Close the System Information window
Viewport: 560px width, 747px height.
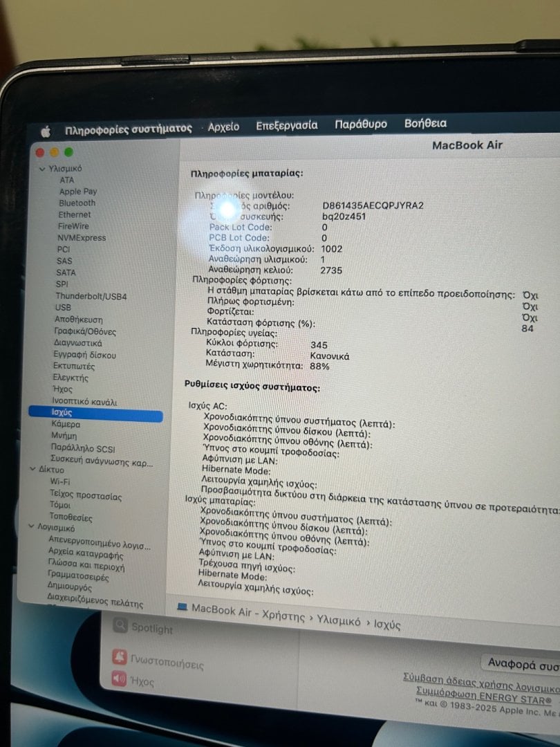coord(40,152)
